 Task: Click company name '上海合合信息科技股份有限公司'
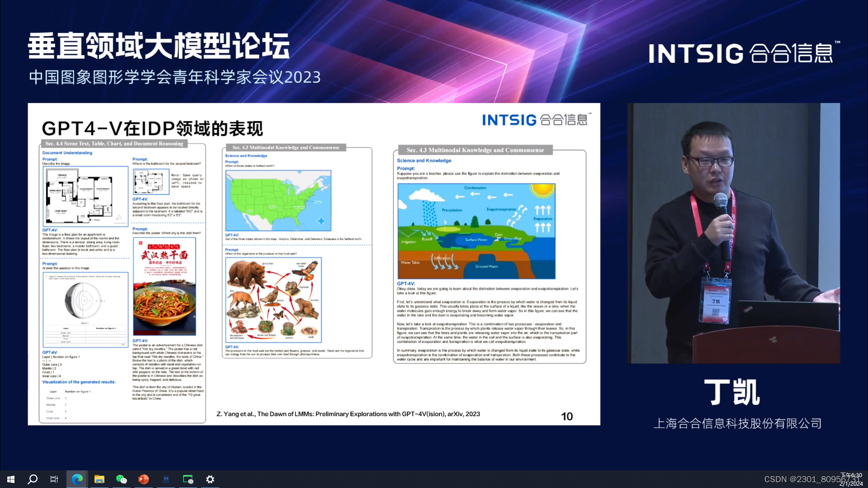pos(737,423)
